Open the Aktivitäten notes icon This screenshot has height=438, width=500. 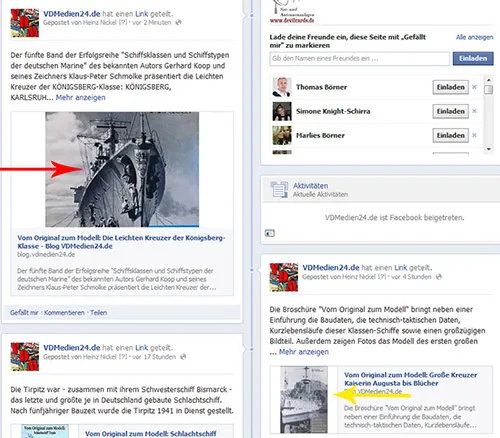coord(279,189)
